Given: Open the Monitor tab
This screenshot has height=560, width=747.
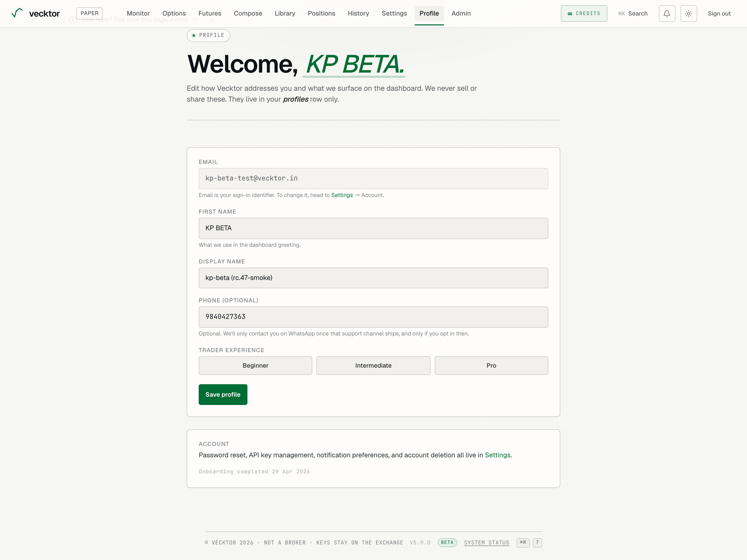Looking at the screenshot, I should click(x=138, y=13).
